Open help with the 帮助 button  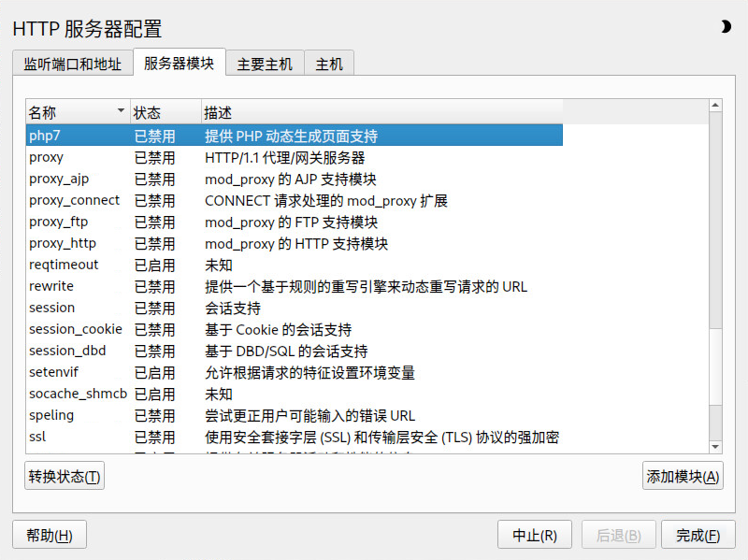tap(49, 536)
